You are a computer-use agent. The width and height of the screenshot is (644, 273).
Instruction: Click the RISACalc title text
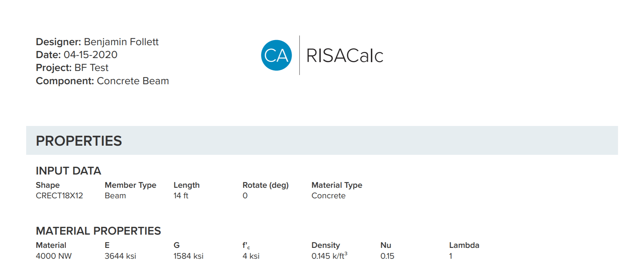[x=344, y=56]
